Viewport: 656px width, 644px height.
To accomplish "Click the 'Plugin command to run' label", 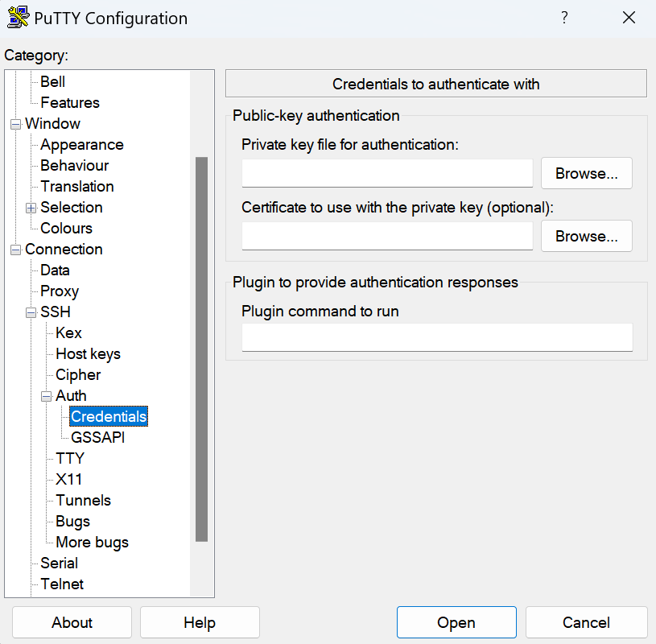I will pyautogui.click(x=320, y=312).
